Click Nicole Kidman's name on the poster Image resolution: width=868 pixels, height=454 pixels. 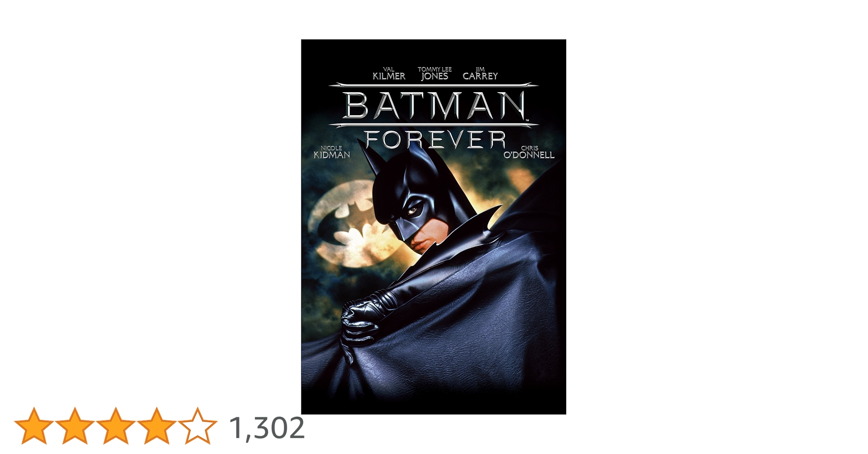[332, 152]
